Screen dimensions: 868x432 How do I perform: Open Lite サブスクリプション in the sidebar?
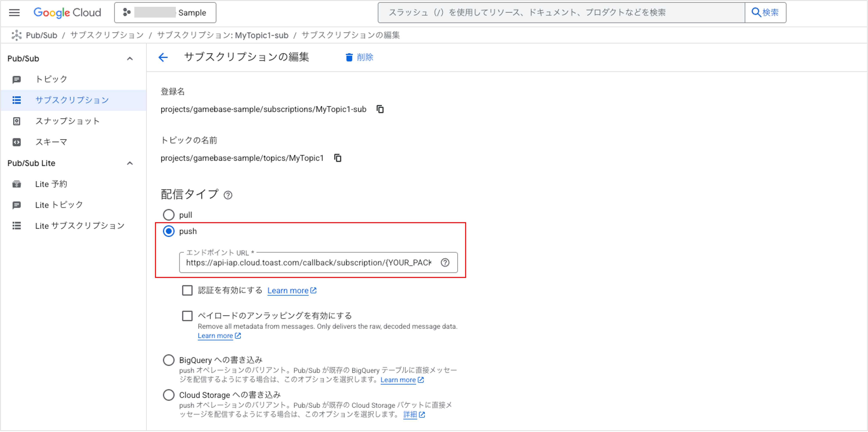(x=73, y=226)
